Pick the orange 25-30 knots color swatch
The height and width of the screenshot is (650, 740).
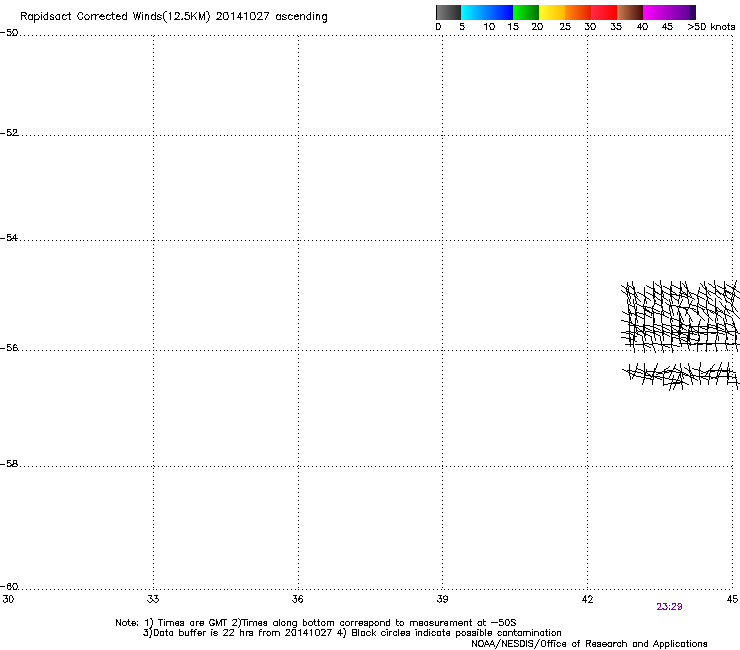(x=578, y=12)
